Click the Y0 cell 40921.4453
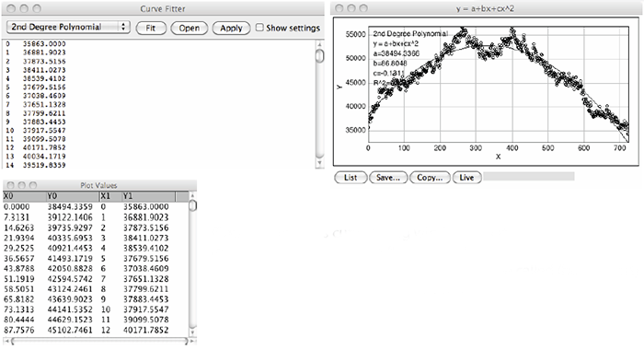 point(70,248)
